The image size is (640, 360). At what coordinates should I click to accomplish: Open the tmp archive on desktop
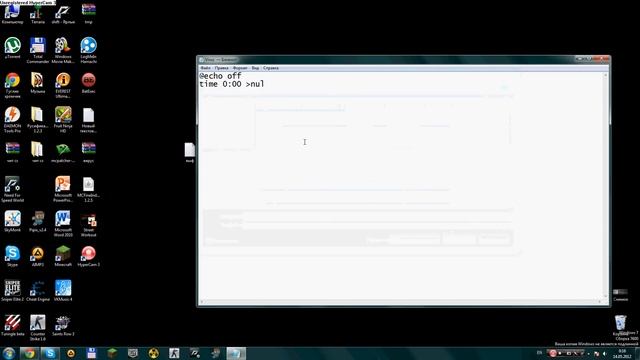(x=89, y=14)
